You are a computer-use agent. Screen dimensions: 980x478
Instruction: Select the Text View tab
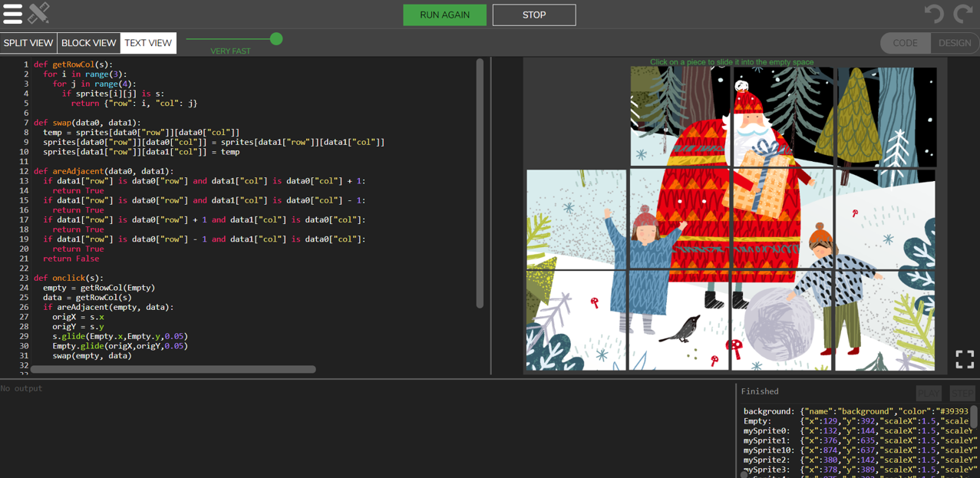148,43
